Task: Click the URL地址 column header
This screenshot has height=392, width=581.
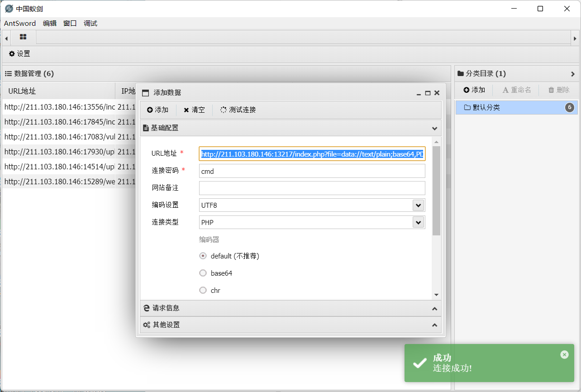Action: pos(59,91)
